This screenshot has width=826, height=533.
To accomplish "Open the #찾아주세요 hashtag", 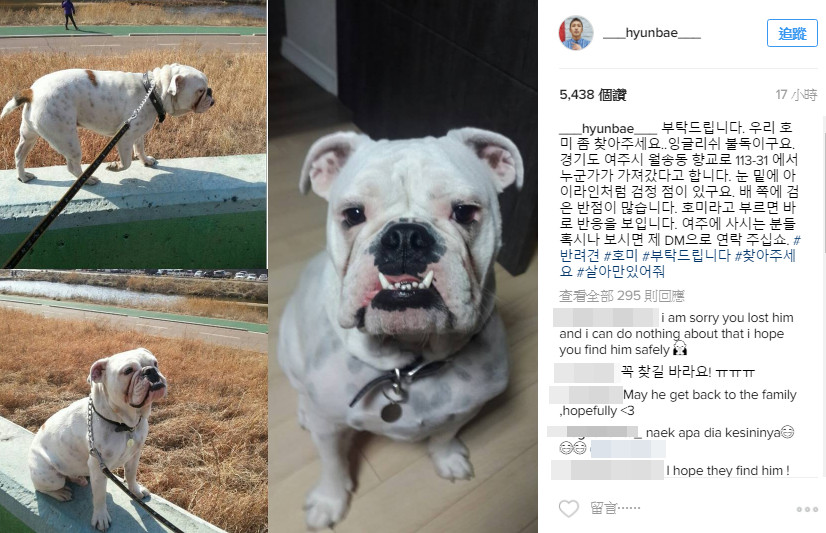I will click(x=765, y=256).
